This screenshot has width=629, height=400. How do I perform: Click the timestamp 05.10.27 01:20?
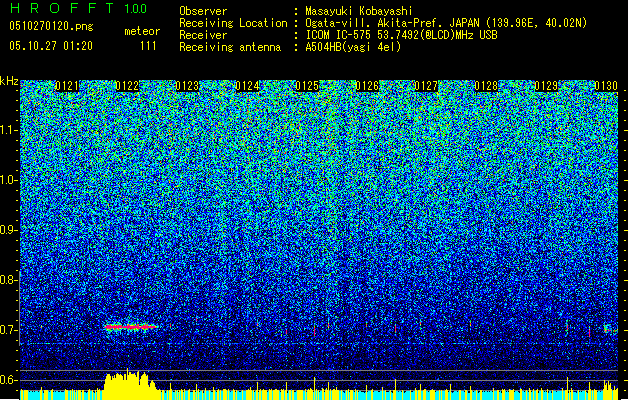pos(51,46)
